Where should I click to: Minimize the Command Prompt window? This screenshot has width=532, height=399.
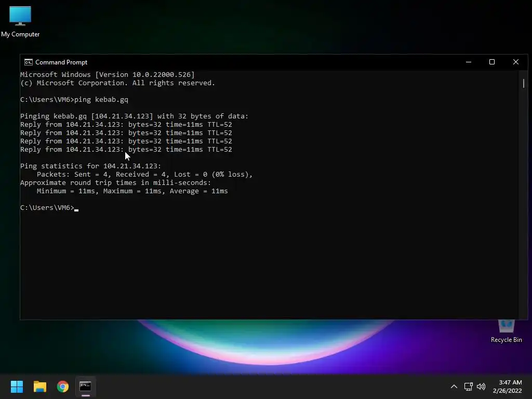pos(469,62)
